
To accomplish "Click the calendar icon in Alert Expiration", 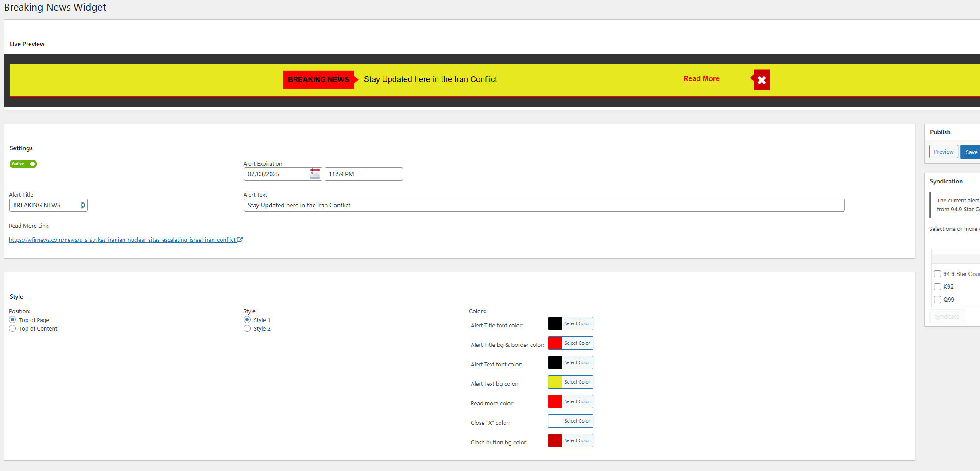I will tap(315, 174).
